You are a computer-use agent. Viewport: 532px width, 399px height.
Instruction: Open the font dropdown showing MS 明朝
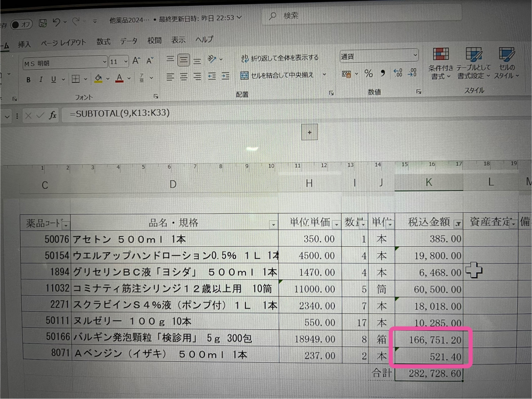tap(64, 61)
